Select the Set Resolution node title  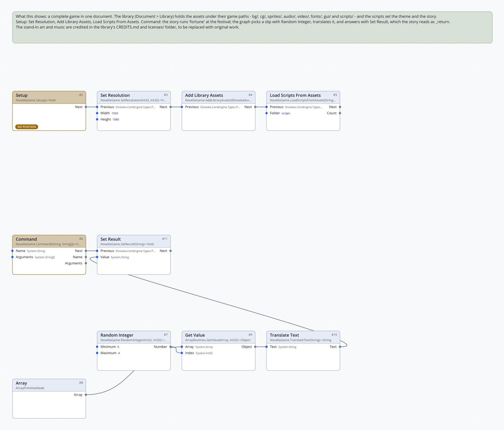(115, 95)
